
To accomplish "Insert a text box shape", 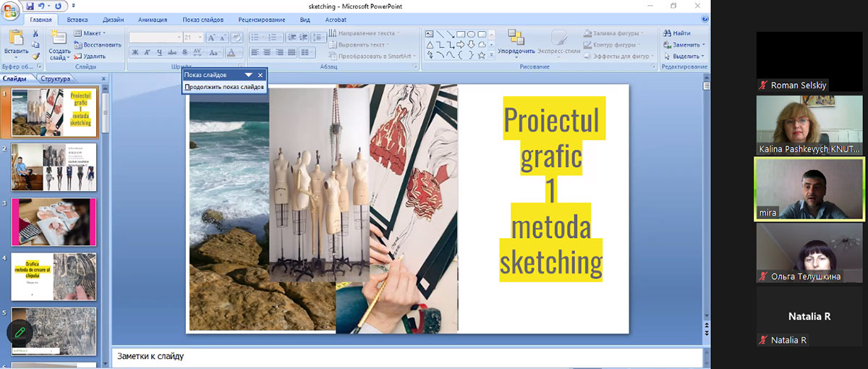I will click(429, 33).
